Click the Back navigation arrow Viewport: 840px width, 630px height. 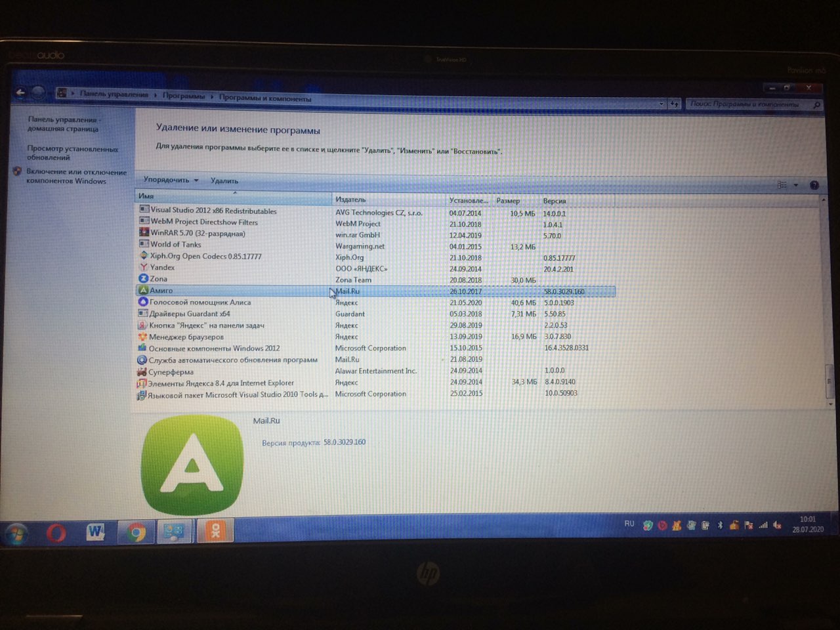click(20, 93)
